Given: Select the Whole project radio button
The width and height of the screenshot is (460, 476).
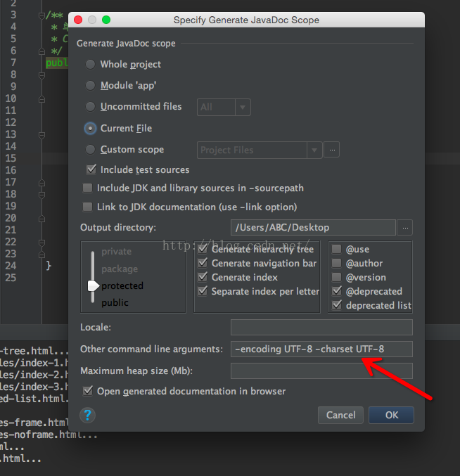Looking at the screenshot, I should click(90, 65).
